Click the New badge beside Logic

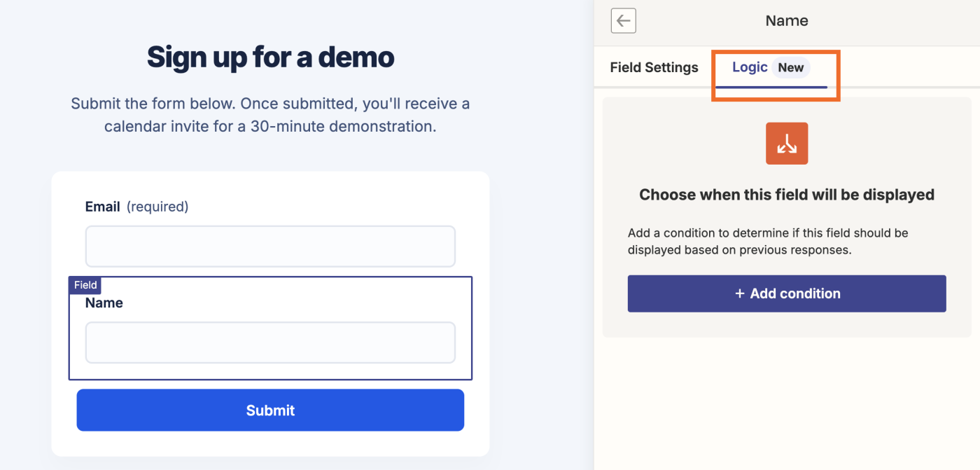(x=791, y=68)
